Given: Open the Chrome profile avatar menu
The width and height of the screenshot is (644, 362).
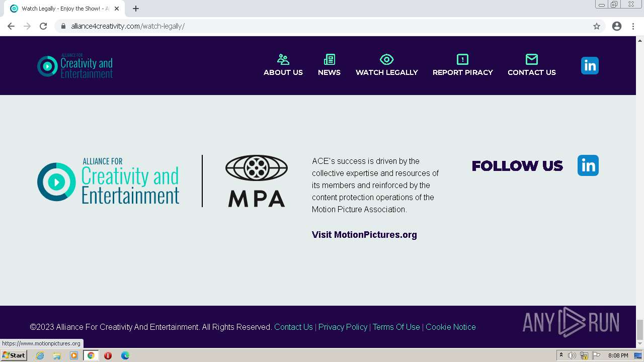Looking at the screenshot, I should click(x=617, y=26).
